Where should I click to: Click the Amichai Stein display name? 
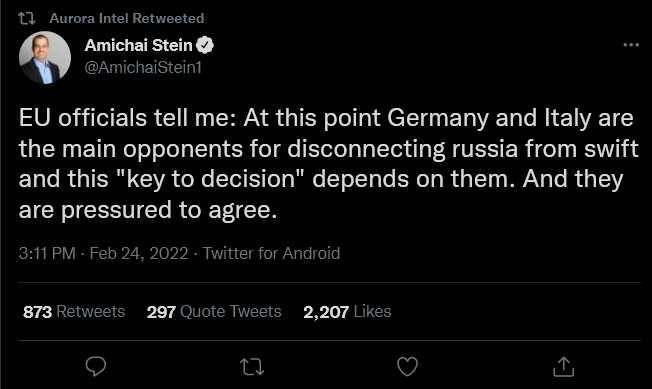coord(138,45)
